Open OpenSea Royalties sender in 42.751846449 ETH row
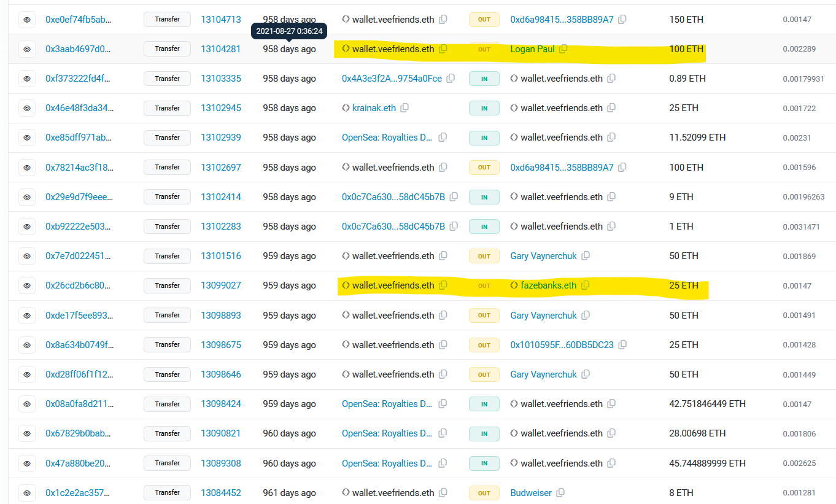This screenshot has width=836, height=504. [387, 404]
